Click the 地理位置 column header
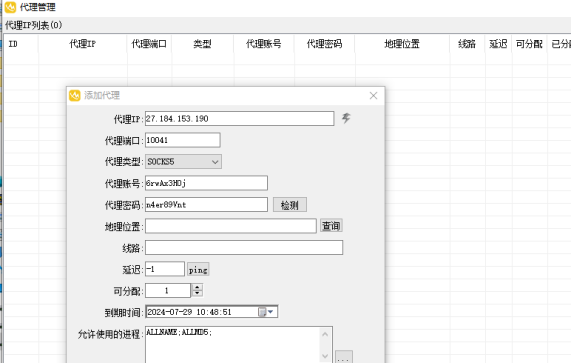The height and width of the screenshot is (363, 572). coord(402,45)
